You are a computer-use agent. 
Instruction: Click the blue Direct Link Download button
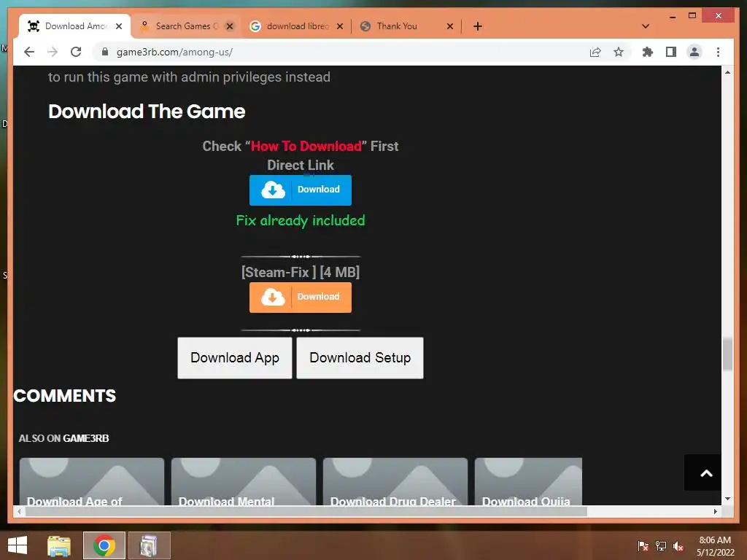[x=300, y=190]
